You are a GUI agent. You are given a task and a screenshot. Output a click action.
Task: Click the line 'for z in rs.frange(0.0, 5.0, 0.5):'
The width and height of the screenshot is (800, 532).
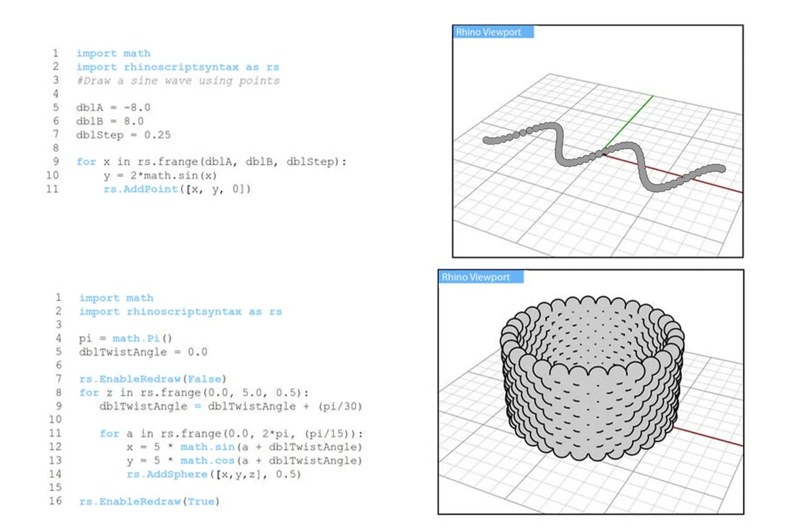click(194, 393)
